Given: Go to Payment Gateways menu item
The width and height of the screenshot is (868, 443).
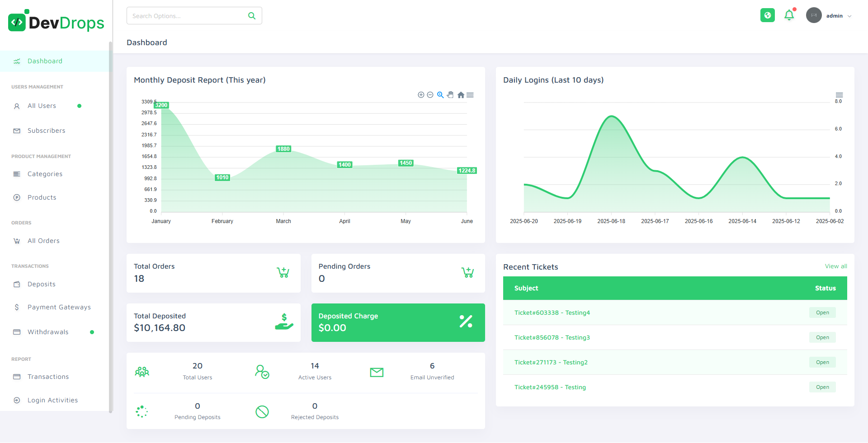Looking at the screenshot, I should 59,307.
